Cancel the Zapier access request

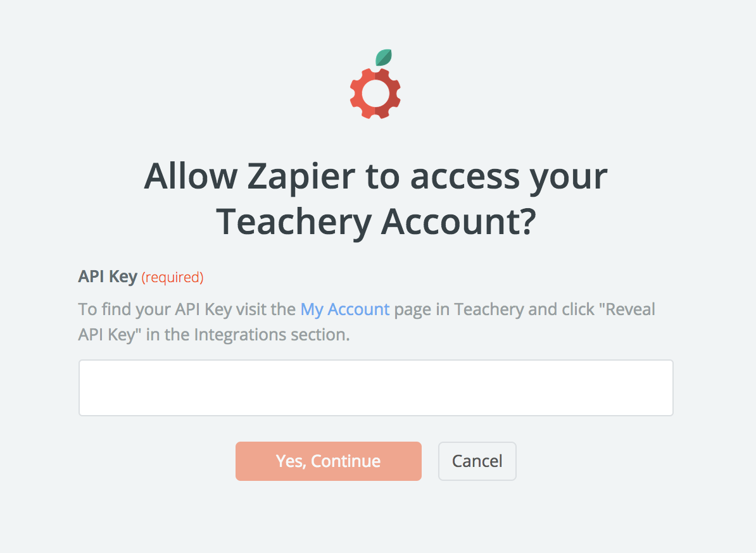tap(477, 461)
